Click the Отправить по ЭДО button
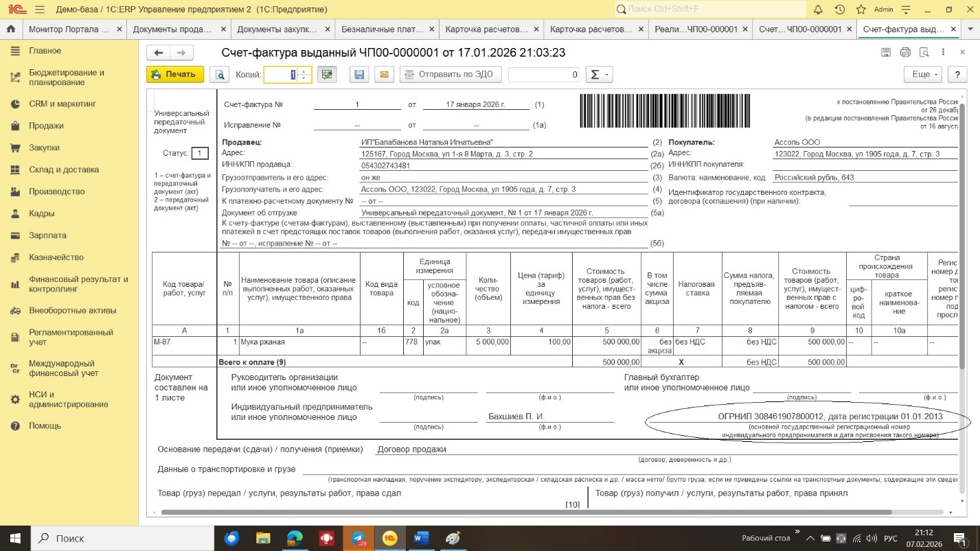 click(x=451, y=75)
